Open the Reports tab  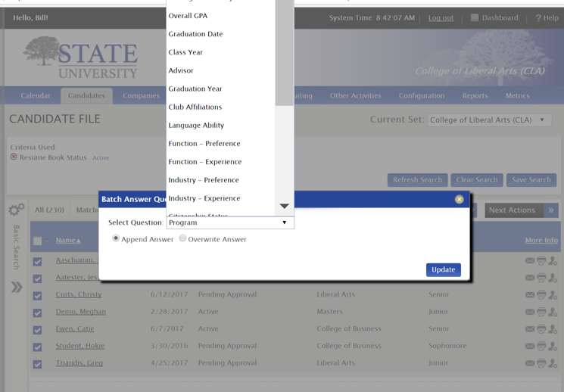point(475,96)
